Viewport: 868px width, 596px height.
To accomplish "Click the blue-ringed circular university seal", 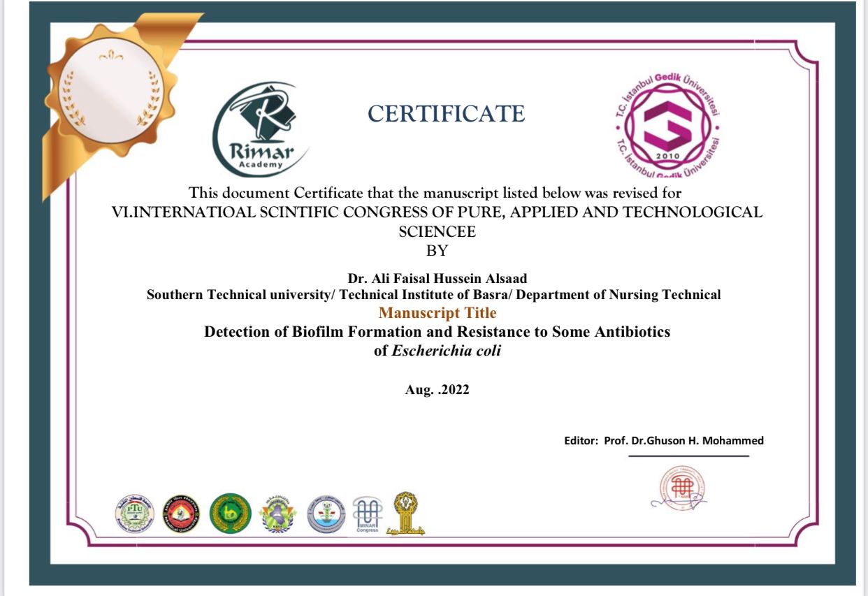I will pyautogui.click(x=326, y=516).
